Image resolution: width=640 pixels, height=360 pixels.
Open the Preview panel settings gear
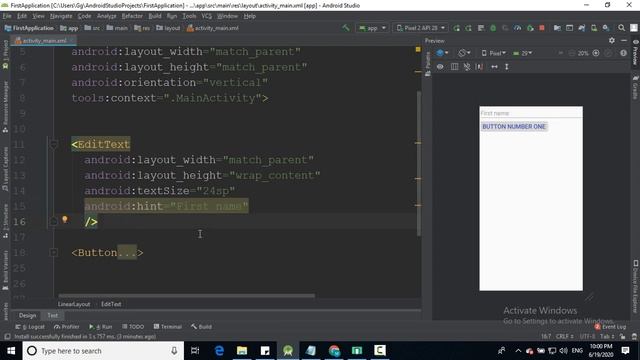click(x=611, y=40)
